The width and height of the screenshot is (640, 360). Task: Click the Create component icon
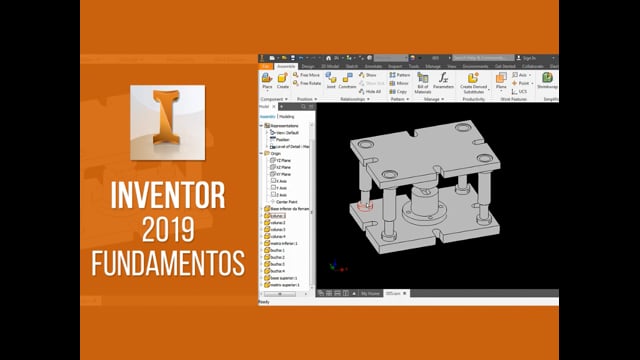pyautogui.click(x=282, y=78)
